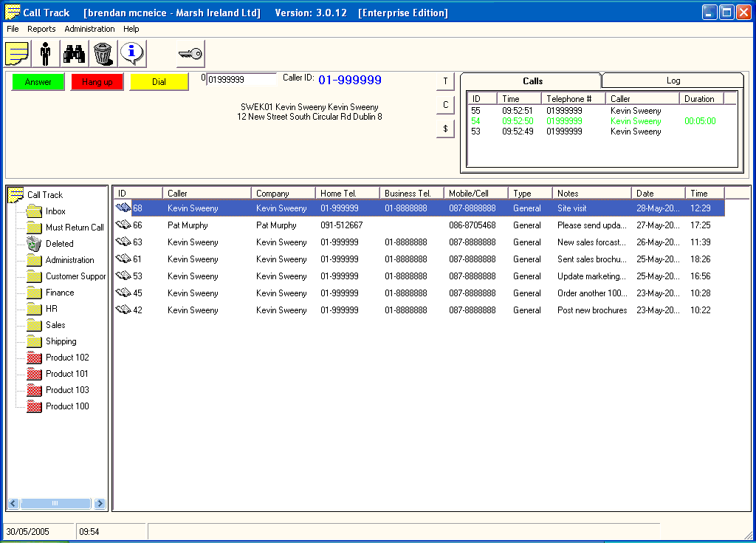Select the Product 102 tree label
Image resolution: width=756 pixels, height=543 pixels.
[67, 358]
